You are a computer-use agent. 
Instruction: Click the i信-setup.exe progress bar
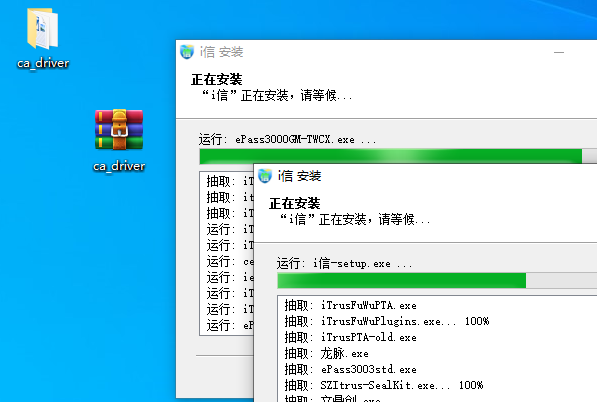point(437,280)
